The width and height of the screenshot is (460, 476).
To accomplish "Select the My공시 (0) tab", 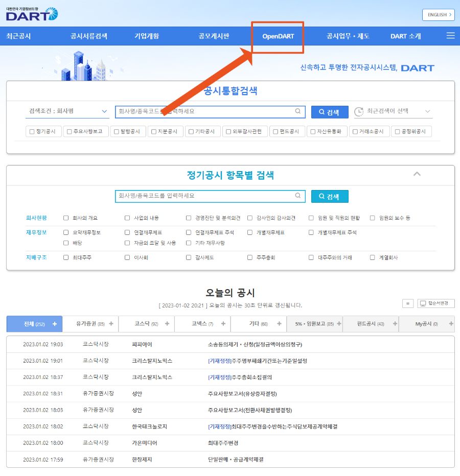I will pyautogui.click(x=427, y=324).
